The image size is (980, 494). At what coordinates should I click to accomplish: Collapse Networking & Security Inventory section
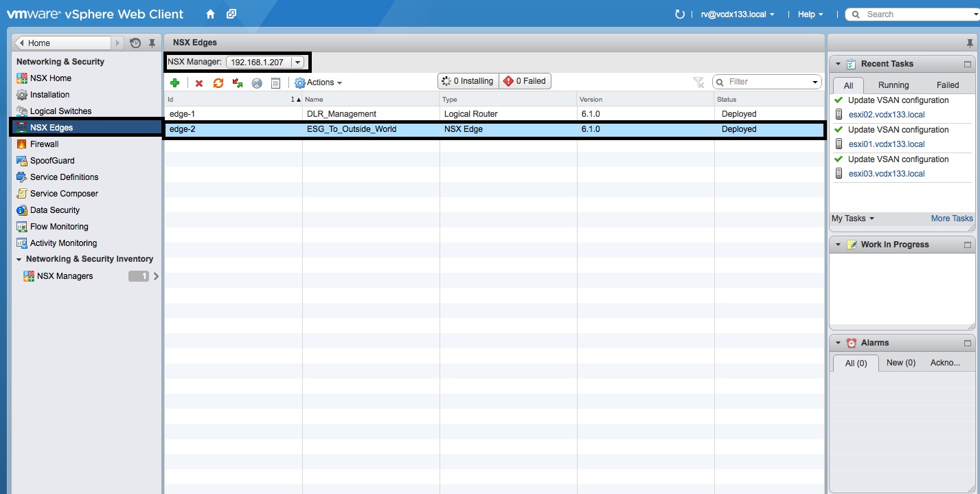19,260
